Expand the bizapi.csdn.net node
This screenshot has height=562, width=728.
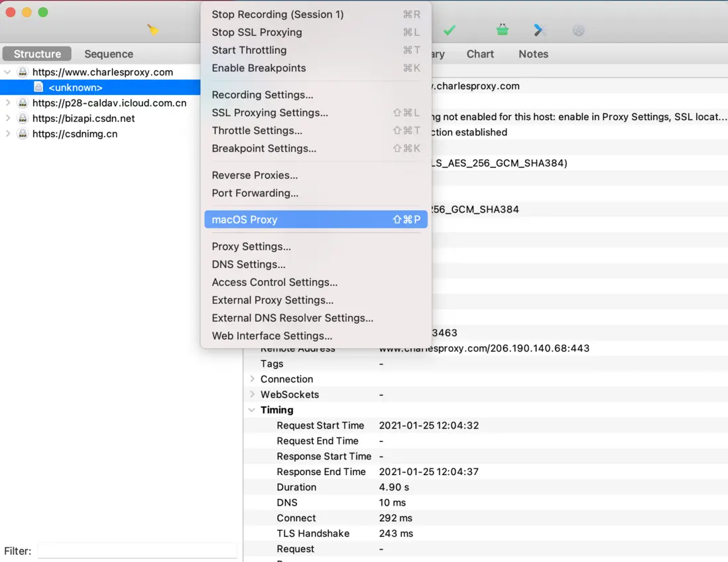pos(7,118)
